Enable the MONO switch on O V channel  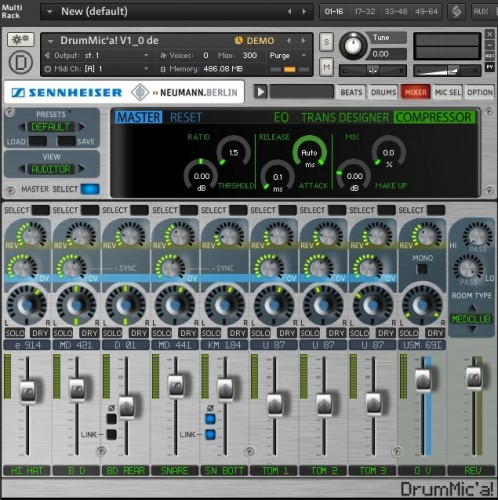coord(422,269)
